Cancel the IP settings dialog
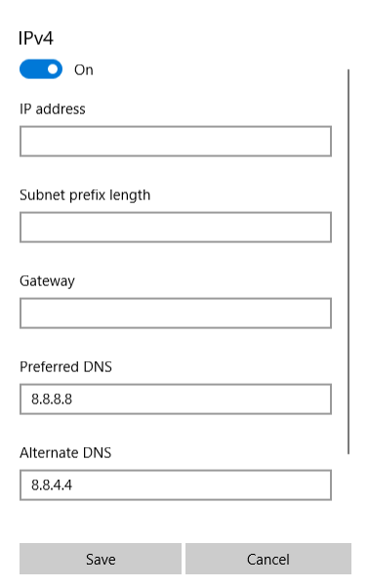 point(268,559)
